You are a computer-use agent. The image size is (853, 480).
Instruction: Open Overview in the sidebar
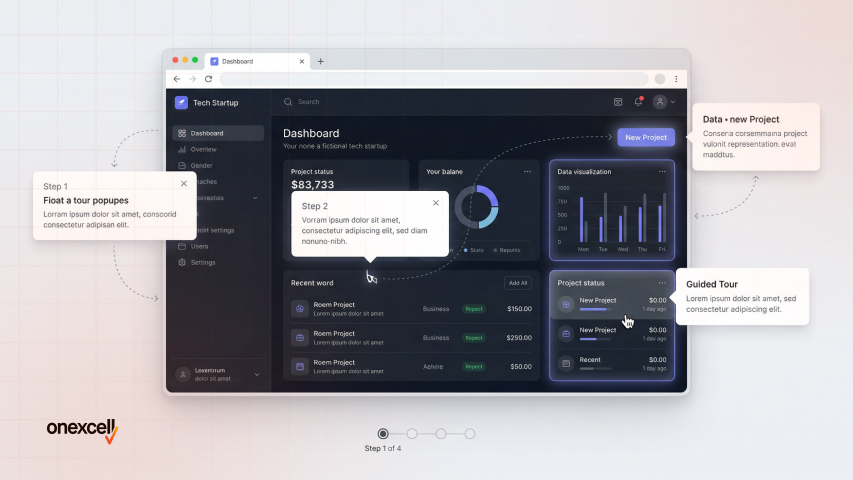coord(203,149)
